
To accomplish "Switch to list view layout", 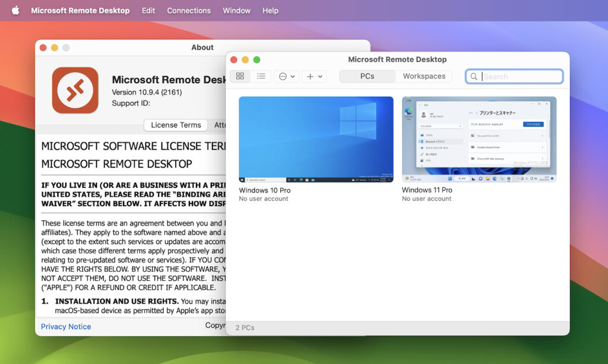I will click(x=260, y=76).
